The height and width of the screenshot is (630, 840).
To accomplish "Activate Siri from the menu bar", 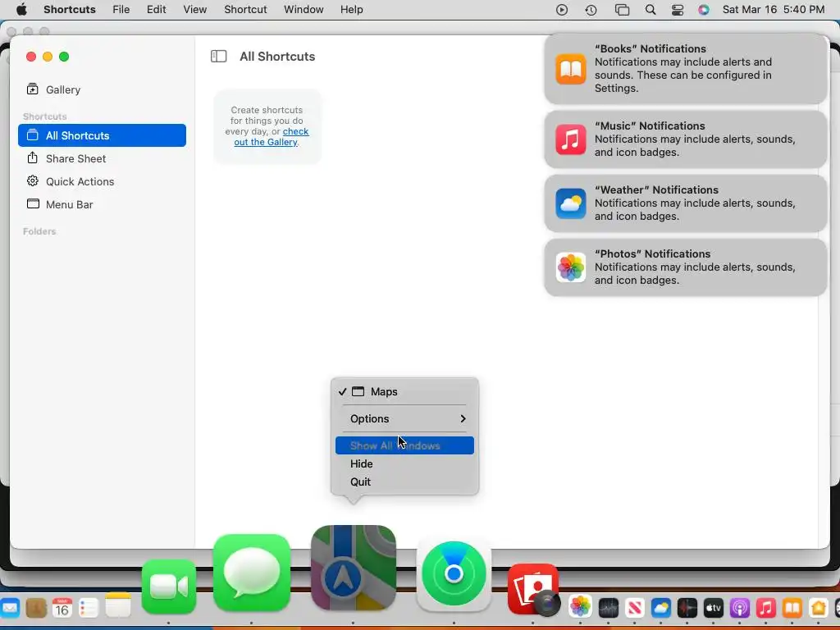I will [x=704, y=10].
